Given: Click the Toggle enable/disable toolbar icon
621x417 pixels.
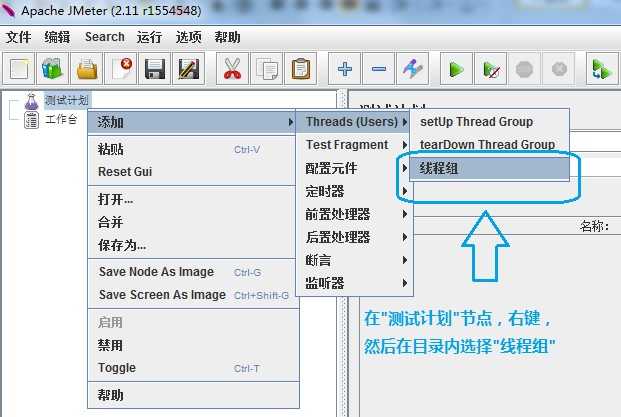Looking at the screenshot, I should pos(413,69).
